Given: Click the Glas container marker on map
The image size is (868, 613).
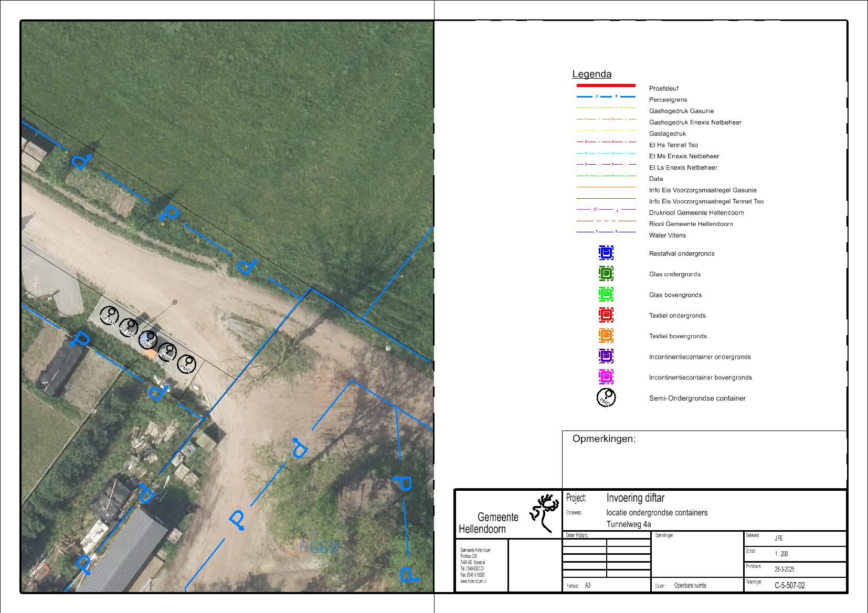Looking at the screenshot, I should (x=147, y=340).
